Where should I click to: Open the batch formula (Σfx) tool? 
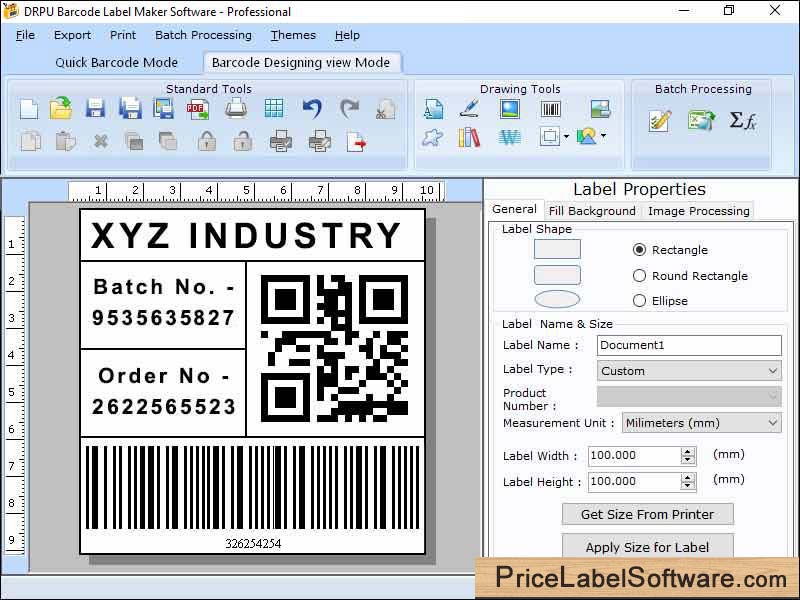pos(742,121)
